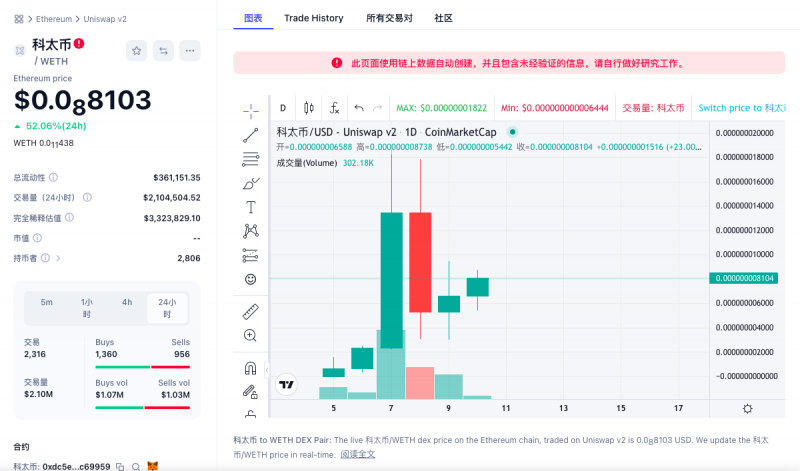Click the 交易量: 科太币 volume toggle
Viewport: 800px width, 471px height.
point(653,108)
